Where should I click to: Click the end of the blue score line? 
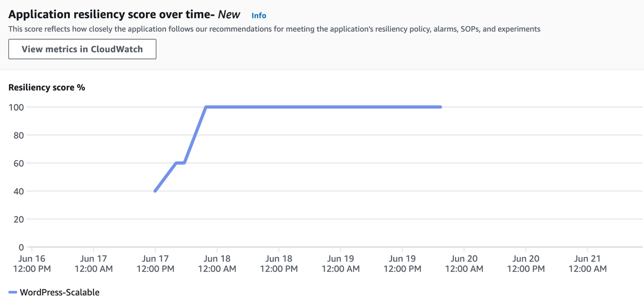coord(440,107)
